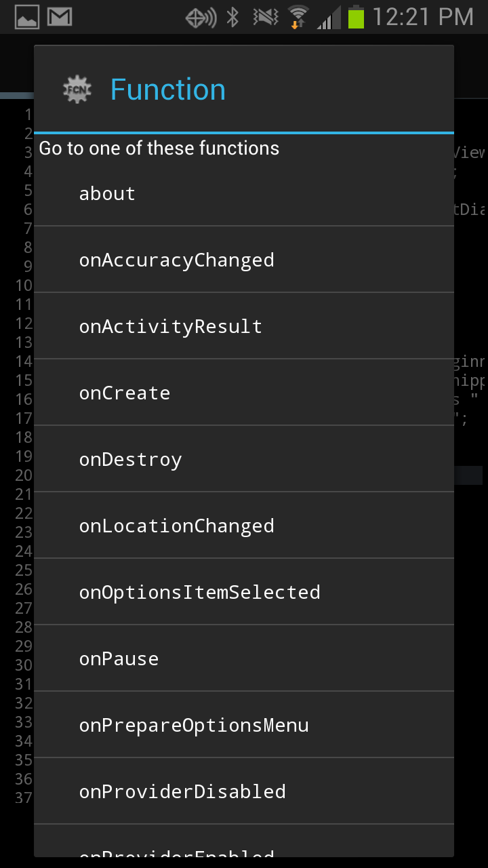This screenshot has width=488, height=868.
Task: Tap the Wi-Fi signal icon
Action: pos(297,15)
